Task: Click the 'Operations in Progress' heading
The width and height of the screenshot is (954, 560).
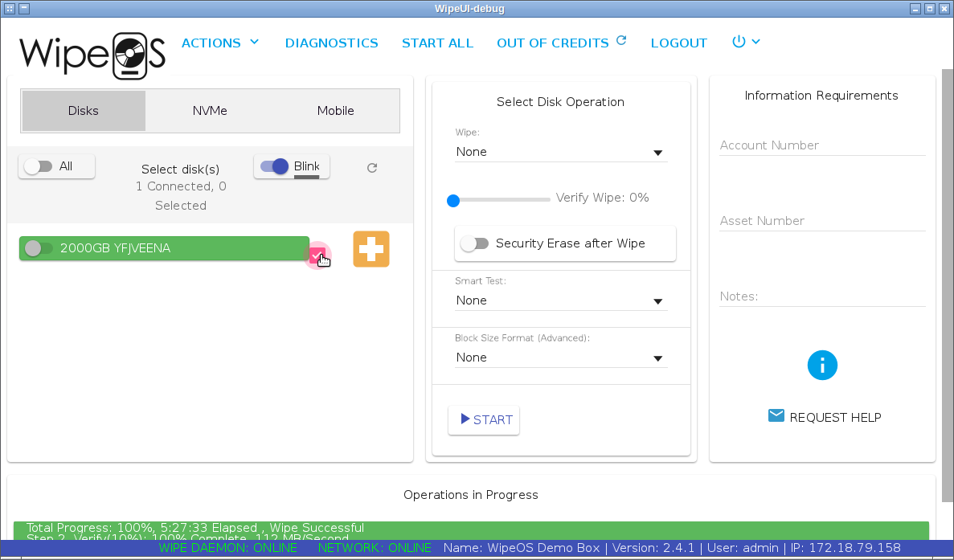Action: click(471, 495)
